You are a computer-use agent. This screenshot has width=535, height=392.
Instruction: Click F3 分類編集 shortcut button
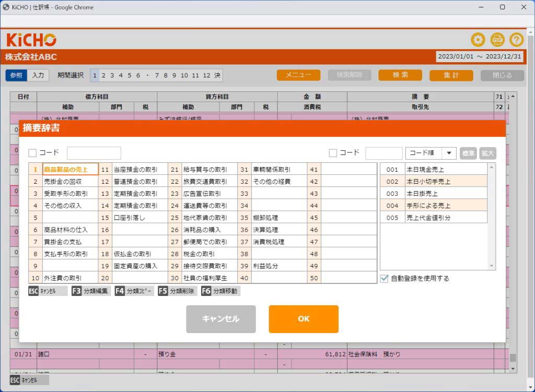coord(91,291)
